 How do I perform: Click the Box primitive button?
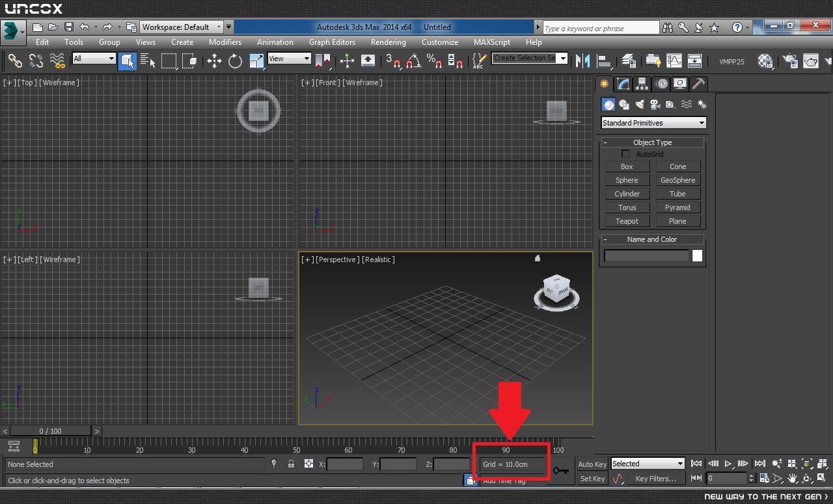click(x=627, y=166)
